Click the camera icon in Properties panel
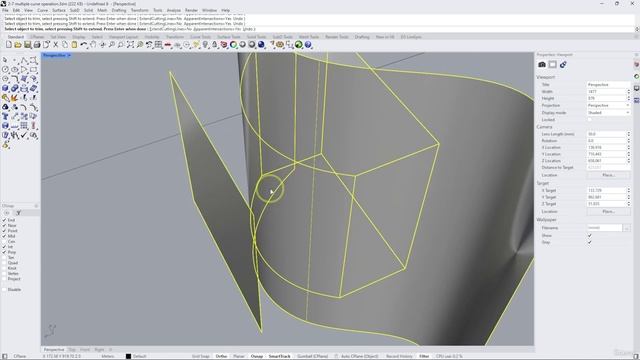640x360 pixels. tap(542, 64)
